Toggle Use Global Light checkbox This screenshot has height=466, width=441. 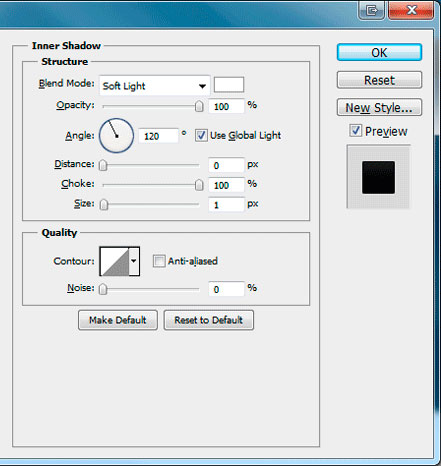pos(201,136)
